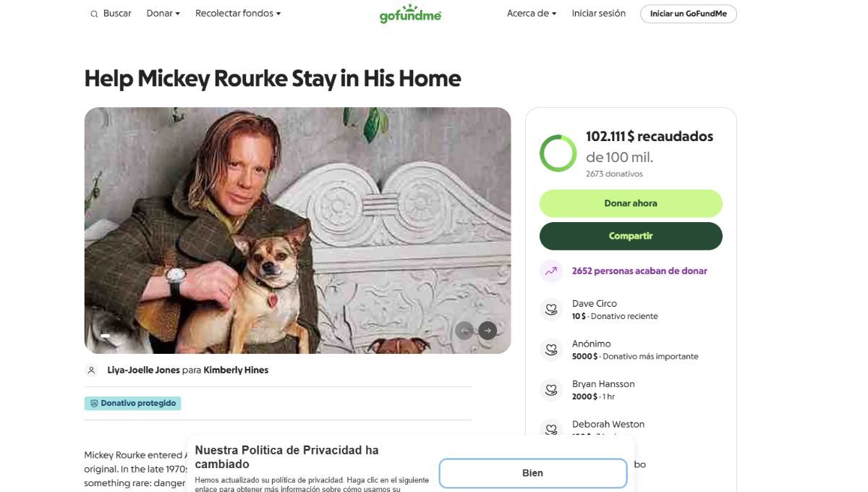Image resolution: width=868 pixels, height=492 pixels.
Task: Select Buscar in the navigation bar
Action: (x=116, y=13)
